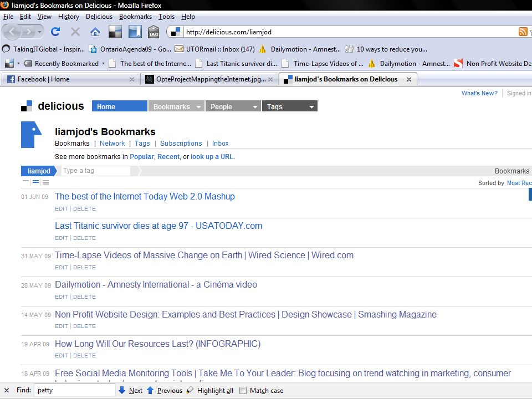Open the Network link under liamjod's Bookmarks
The image size is (532, 399).
click(x=112, y=143)
